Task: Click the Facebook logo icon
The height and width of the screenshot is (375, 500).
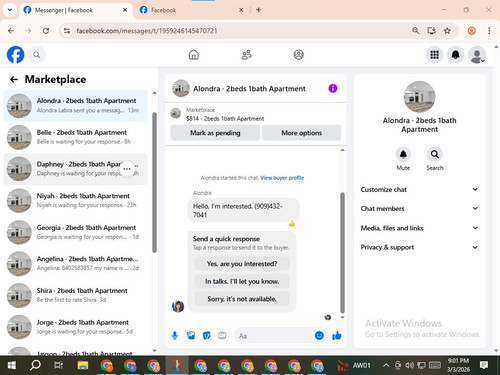Action: pyautogui.click(x=16, y=55)
